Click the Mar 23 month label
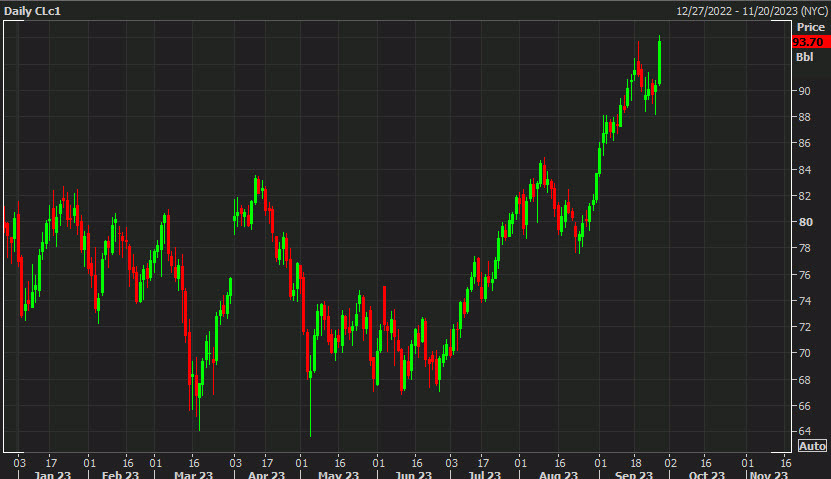Screen dimensions: 831x479 point(193,474)
